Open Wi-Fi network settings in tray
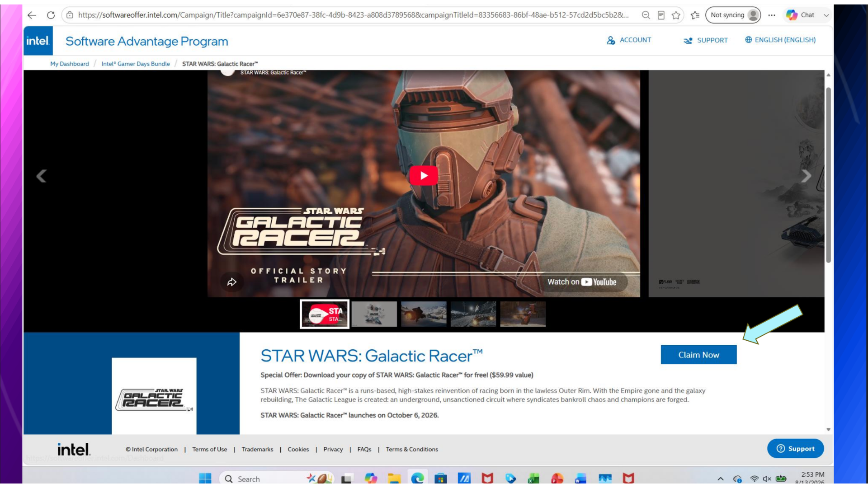This screenshot has width=868, height=488. 755,479
